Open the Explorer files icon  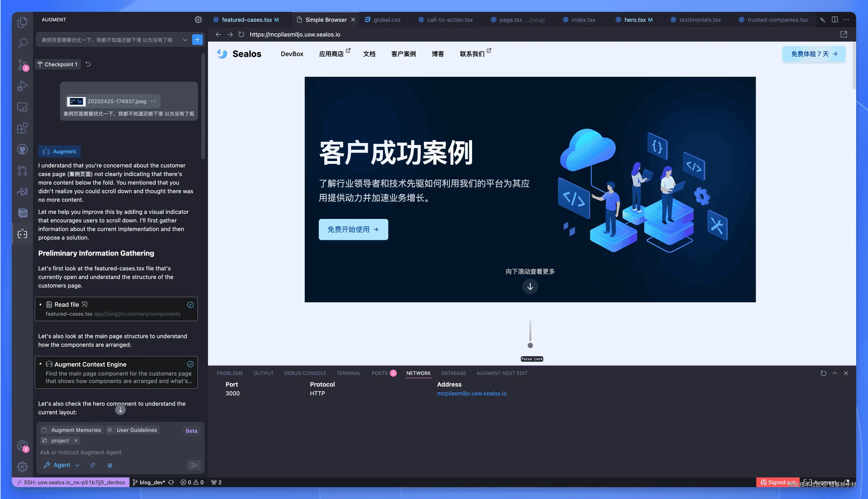pyautogui.click(x=22, y=22)
